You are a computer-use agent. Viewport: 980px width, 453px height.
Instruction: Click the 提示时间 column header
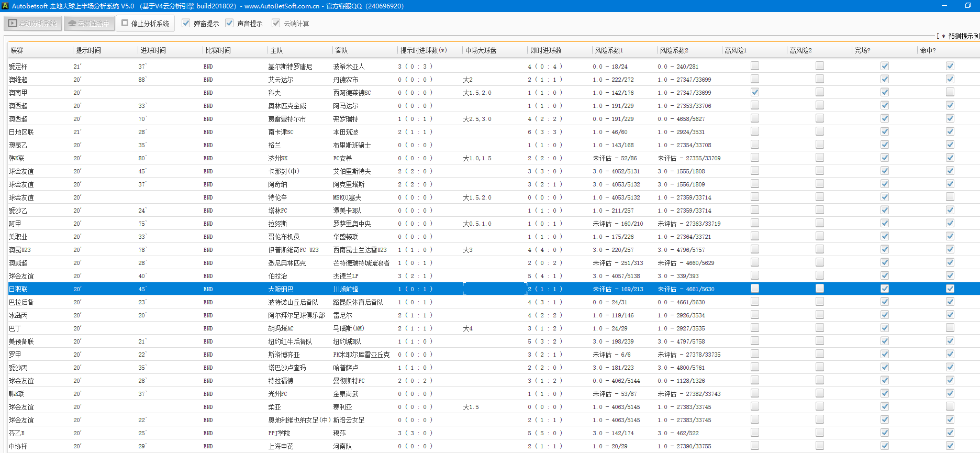tap(88, 50)
